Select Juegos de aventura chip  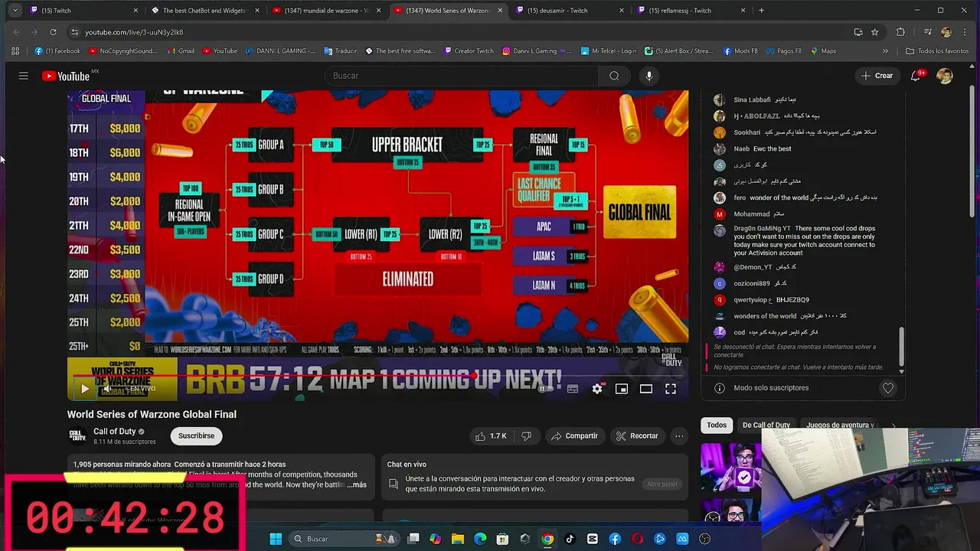(839, 425)
